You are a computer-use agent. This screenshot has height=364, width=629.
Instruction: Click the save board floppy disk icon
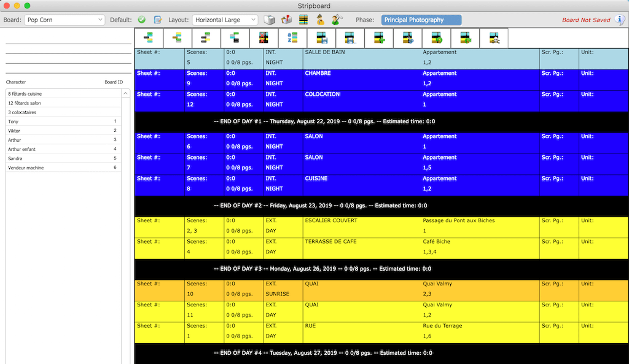(x=321, y=38)
